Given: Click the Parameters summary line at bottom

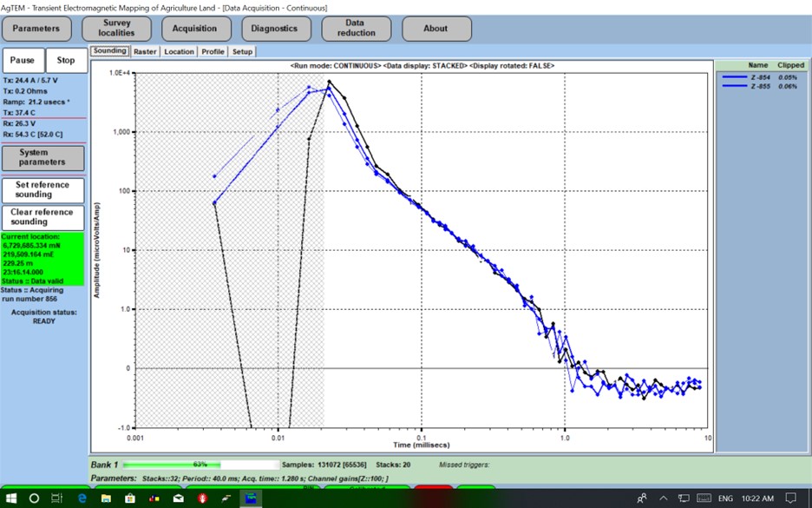Looking at the screenshot, I should coord(239,478).
